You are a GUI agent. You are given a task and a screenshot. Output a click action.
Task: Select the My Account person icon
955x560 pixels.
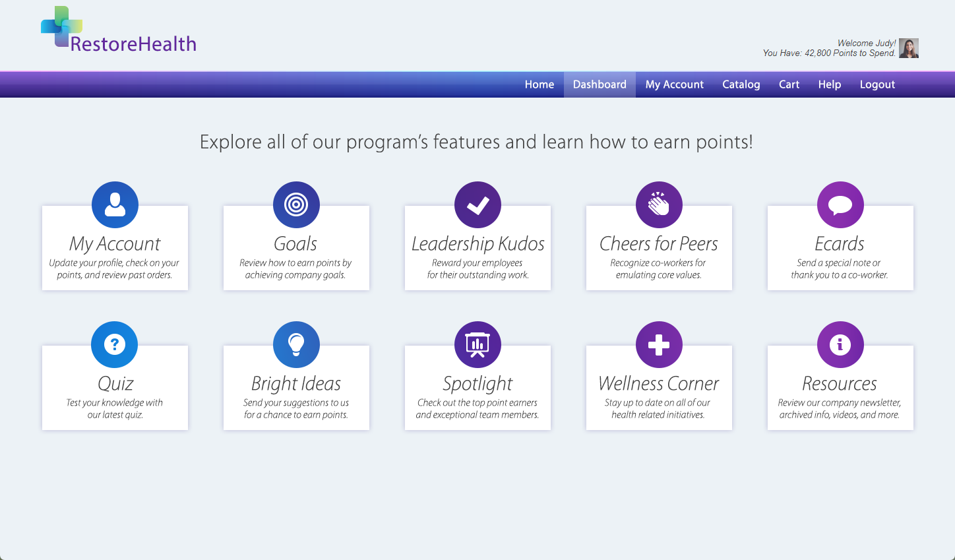pyautogui.click(x=115, y=204)
